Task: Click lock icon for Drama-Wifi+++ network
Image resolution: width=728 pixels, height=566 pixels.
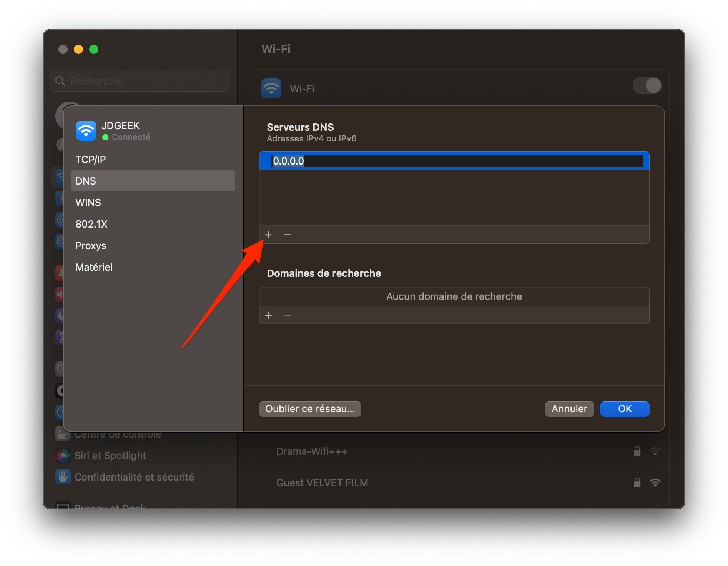Action: [x=637, y=451]
